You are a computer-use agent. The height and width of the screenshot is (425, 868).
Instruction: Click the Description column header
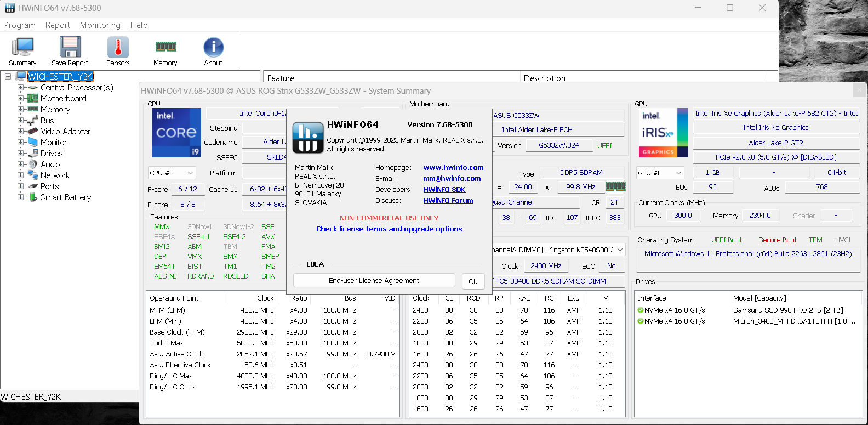tap(644, 78)
